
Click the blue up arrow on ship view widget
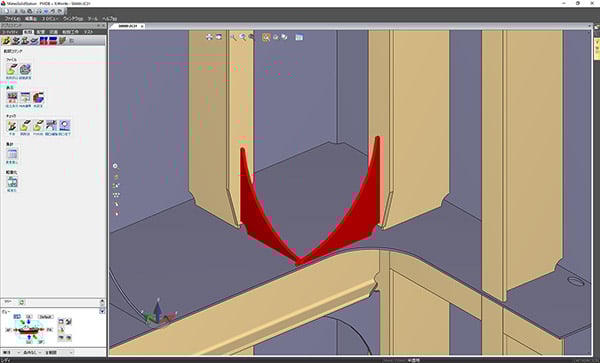click(28, 322)
